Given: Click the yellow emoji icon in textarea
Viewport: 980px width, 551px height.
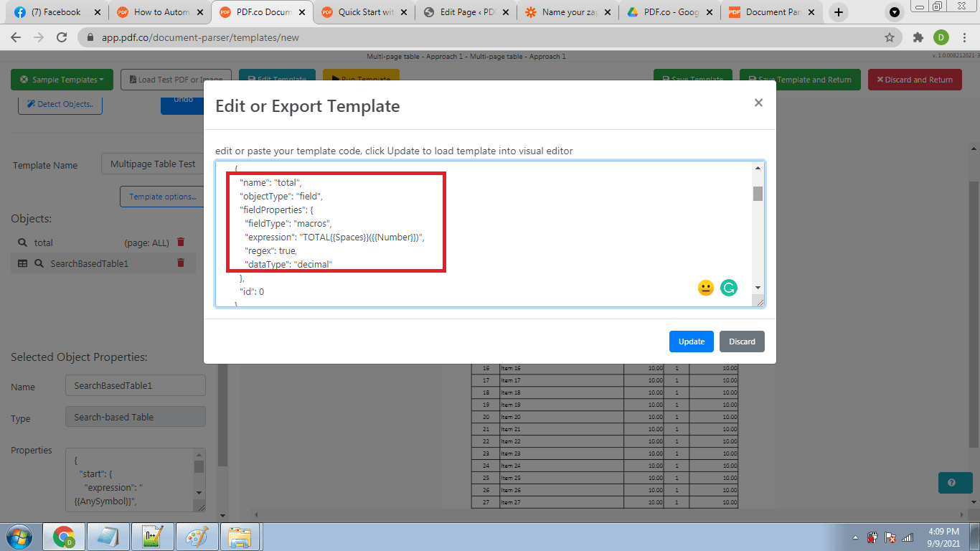Looking at the screenshot, I should [705, 288].
